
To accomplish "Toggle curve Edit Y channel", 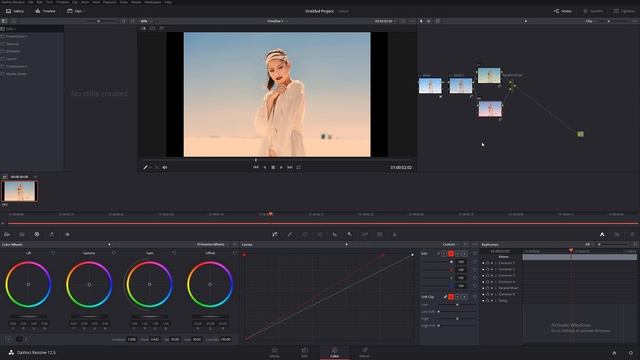I will pyautogui.click(x=444, y=253).
